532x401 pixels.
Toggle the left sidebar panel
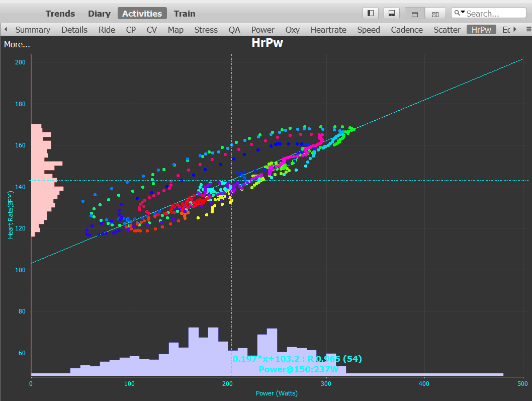(371, 14)
